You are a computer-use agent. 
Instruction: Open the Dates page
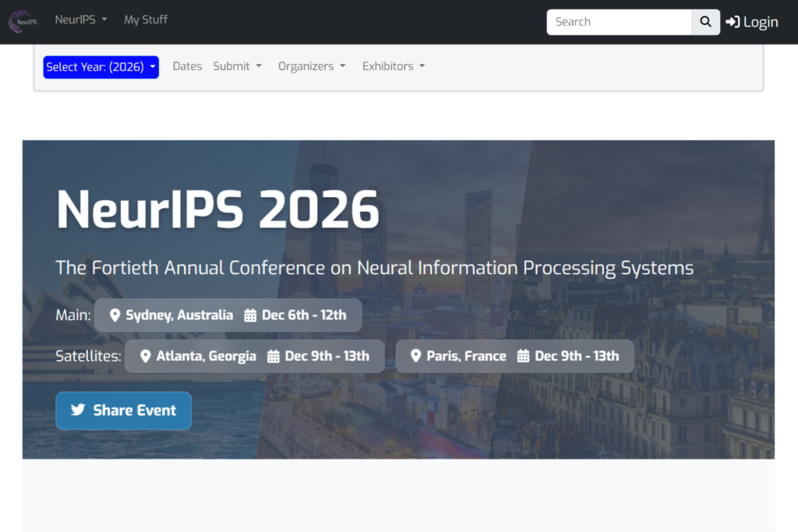(x=187, y=66)
